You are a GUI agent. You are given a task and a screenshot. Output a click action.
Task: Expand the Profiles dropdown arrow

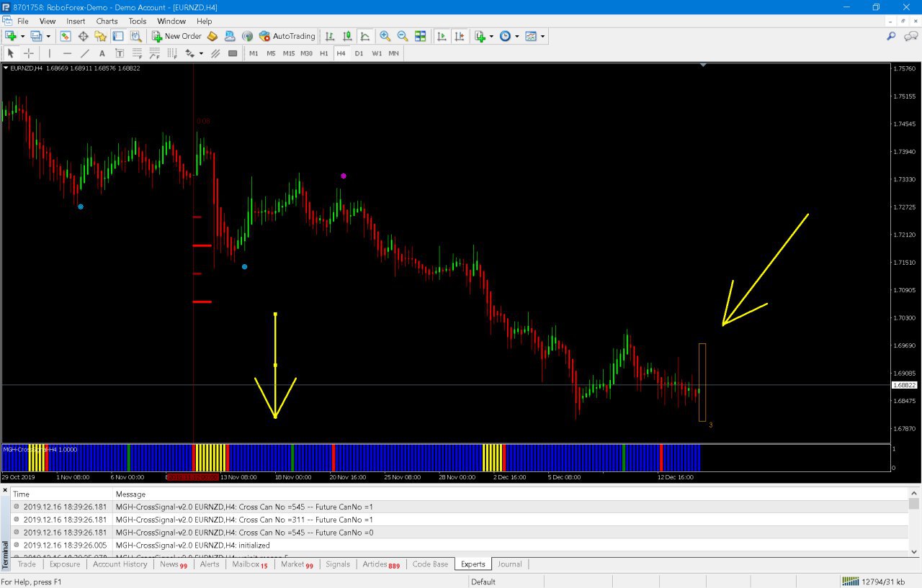tap(48, 36)
